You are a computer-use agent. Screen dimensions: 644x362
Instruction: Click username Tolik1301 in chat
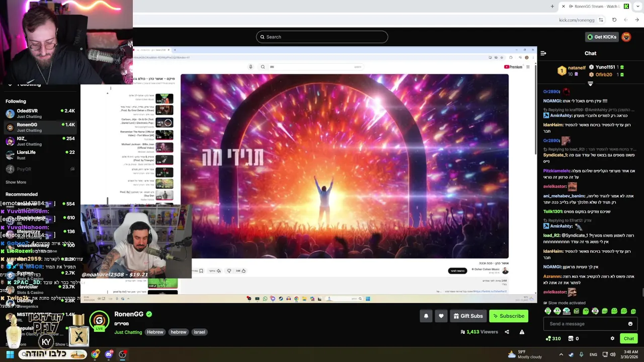tap(551, 212)
